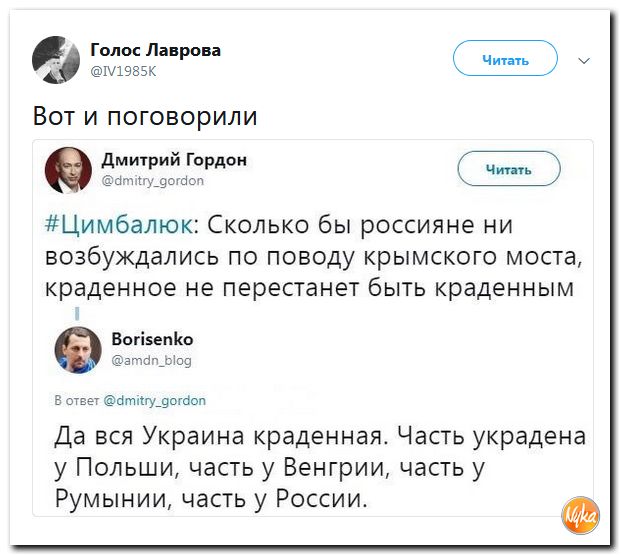
Task: Open tweet options chevron menu
Action: (585, 60)
